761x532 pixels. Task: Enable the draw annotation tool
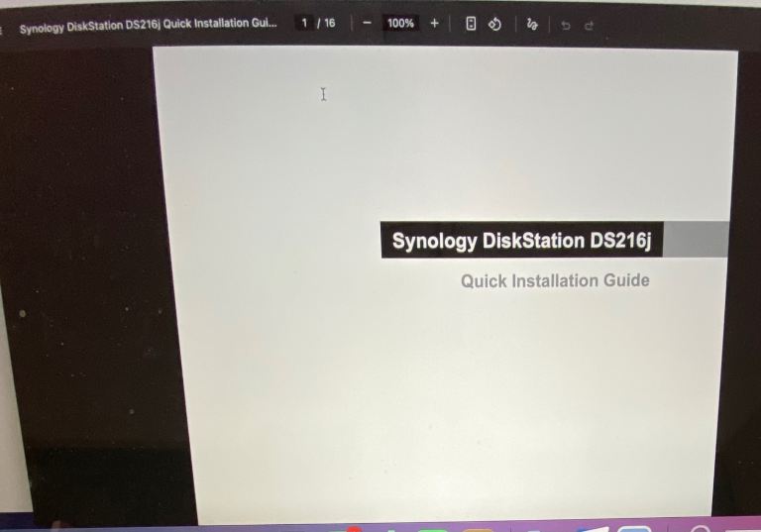pyautogui.click(x=532, y=24)
